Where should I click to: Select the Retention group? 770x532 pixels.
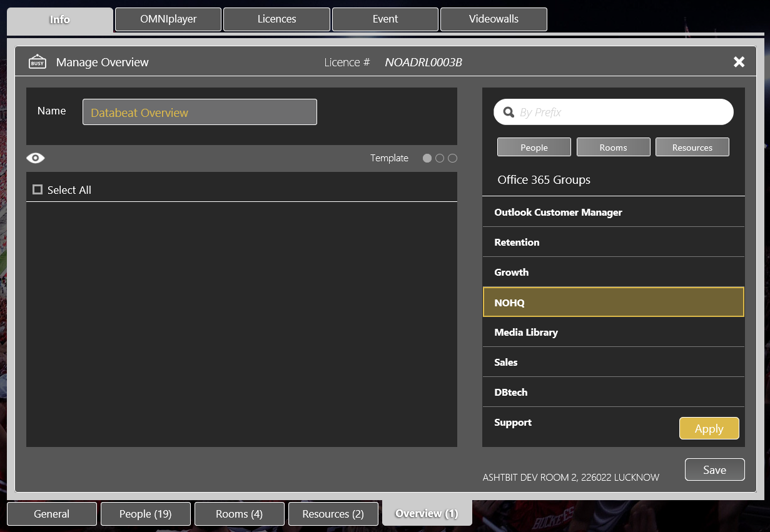pos(614,242)
